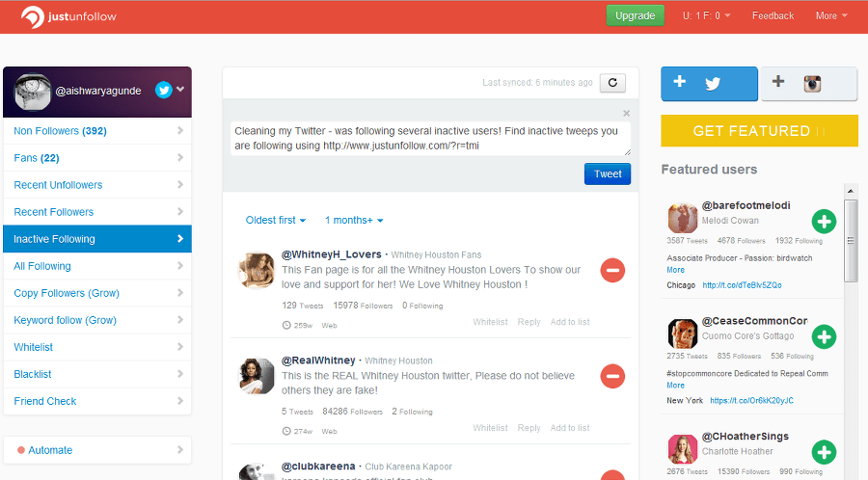Viewport: 868px width, 480px height.
Task: Open Fans (22) list
Action: [x=97, y=158]
